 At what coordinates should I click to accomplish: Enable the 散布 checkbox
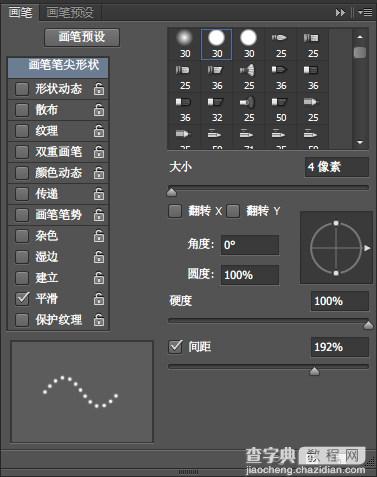(x=22, y=110)
